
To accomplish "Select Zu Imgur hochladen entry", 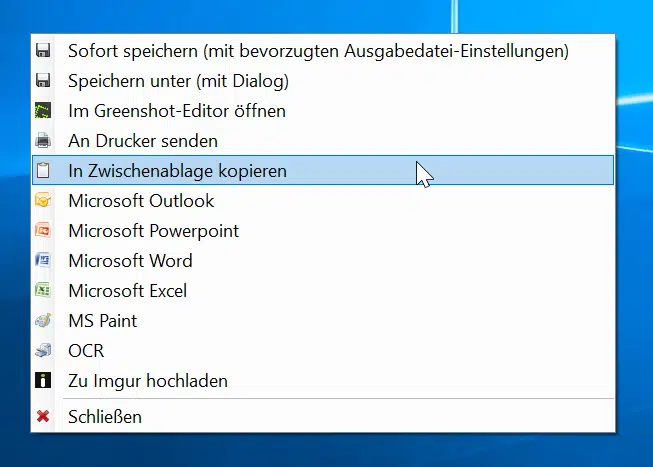I will click(x=148, y=381).
